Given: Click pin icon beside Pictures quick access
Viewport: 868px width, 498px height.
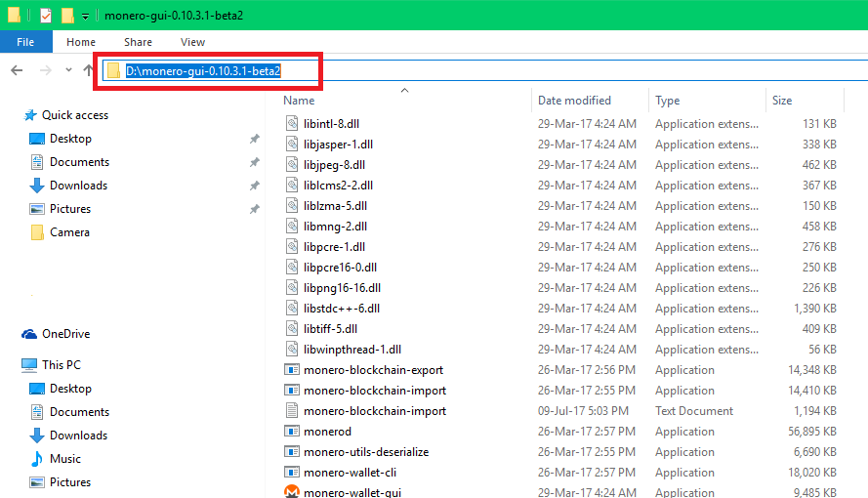Looking at the screenshot, I should [254, 209].
